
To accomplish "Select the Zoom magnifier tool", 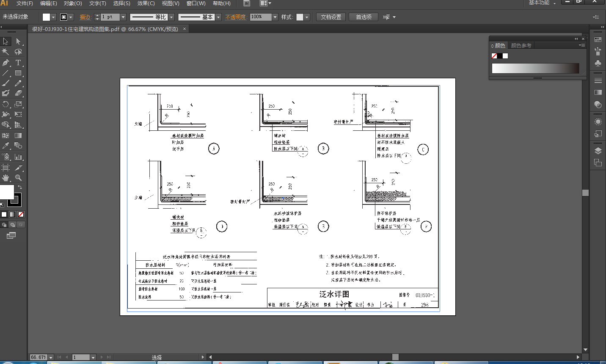I will 18,178.
